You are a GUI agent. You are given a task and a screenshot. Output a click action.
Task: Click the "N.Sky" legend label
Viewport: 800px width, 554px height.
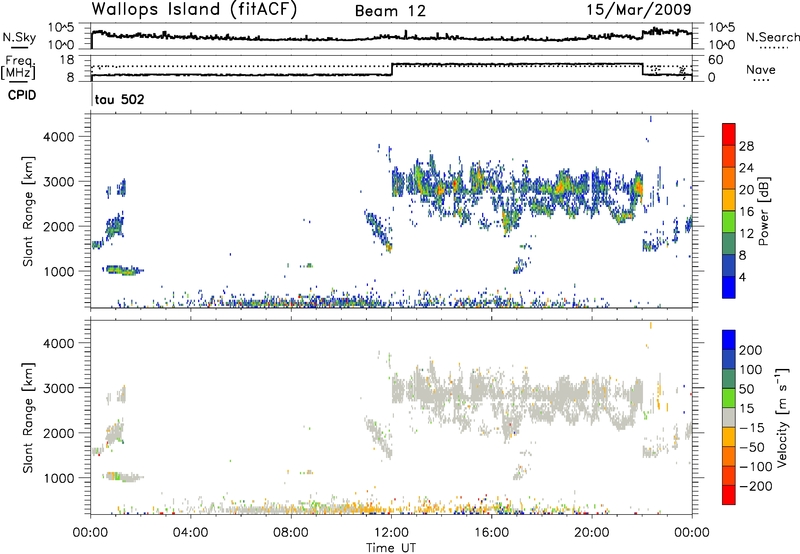pos(19,37)
